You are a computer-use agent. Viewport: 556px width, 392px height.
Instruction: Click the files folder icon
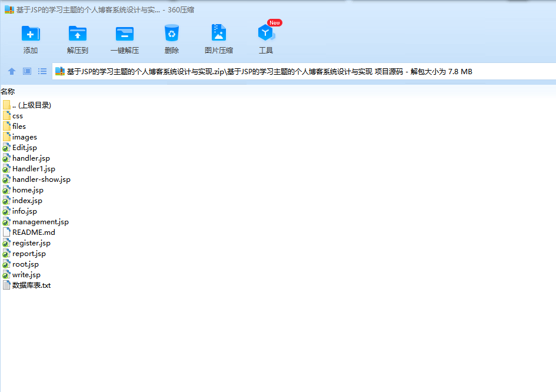click(x=6, y=127)
